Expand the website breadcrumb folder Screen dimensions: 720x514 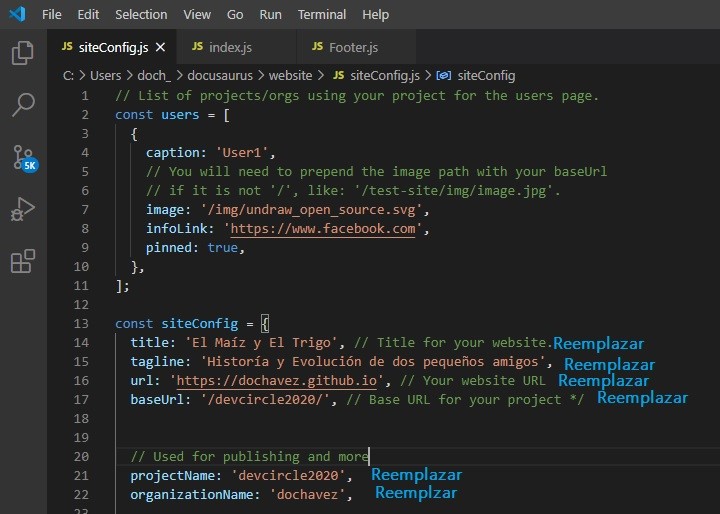(290, 75)
